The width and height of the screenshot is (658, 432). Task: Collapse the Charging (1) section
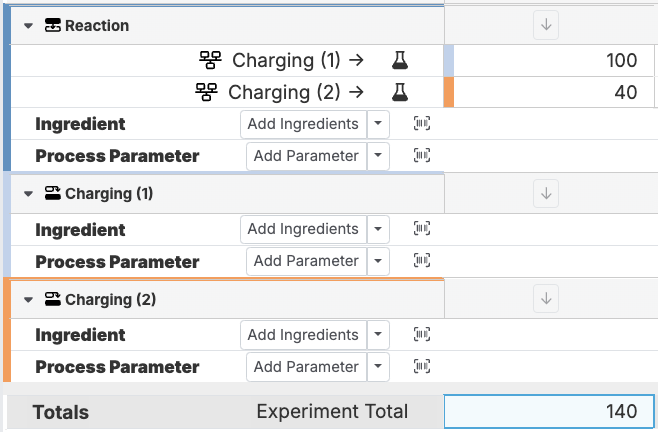pos(29,194)
